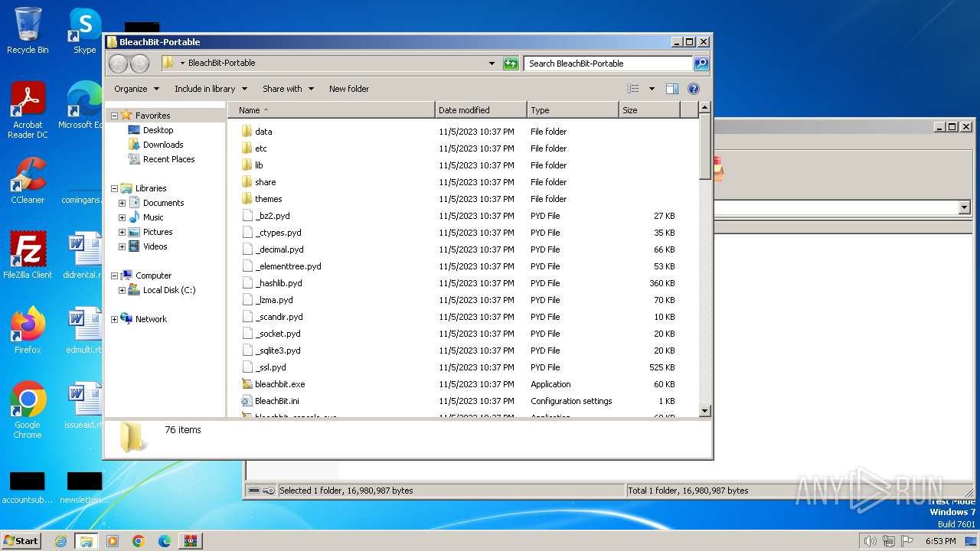This screenshot has height=551, width=980.
Task: Open the data folder
Action: tap(263, 132)
